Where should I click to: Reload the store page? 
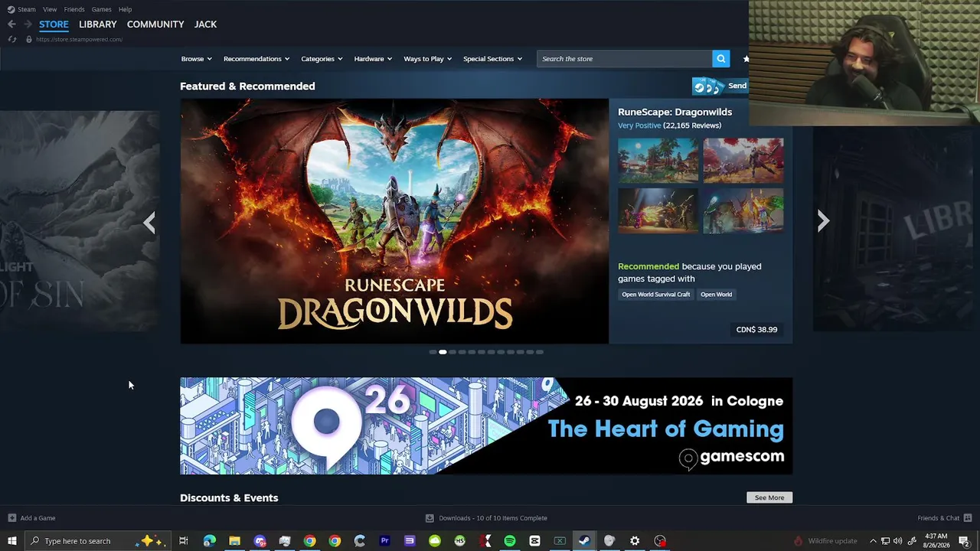pos(11,39)
